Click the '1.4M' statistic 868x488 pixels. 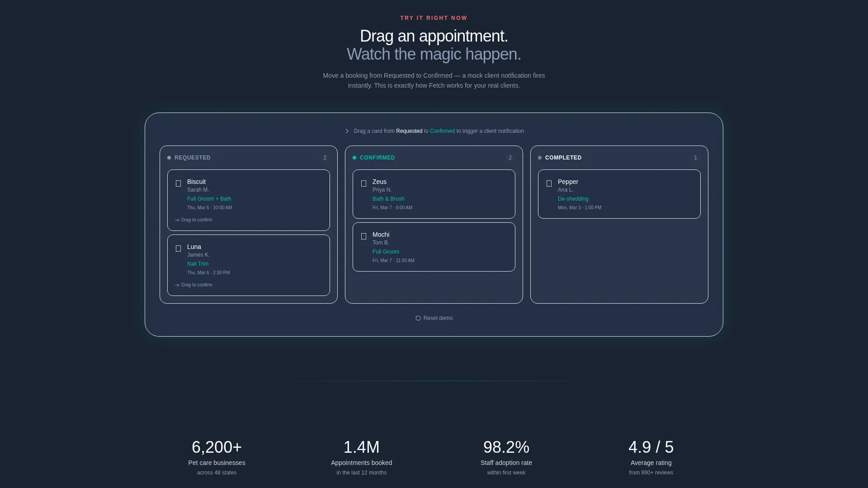tap(362, 447)
